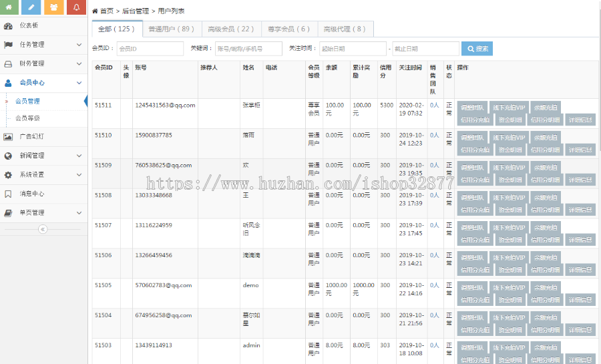Click the name cell 'admin'
The image size is (601, 364).
coord(252,345)
